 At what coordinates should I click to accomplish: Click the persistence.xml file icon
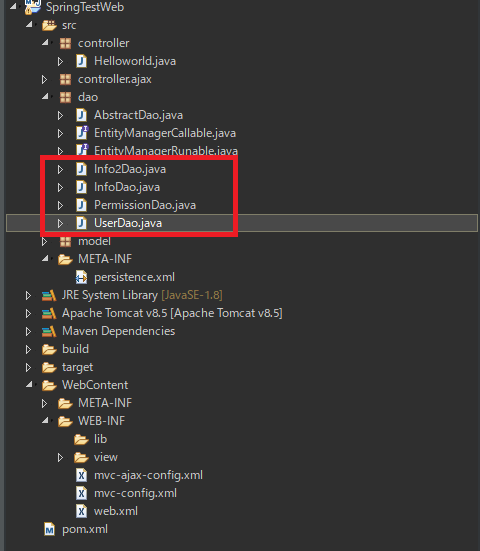82,277
